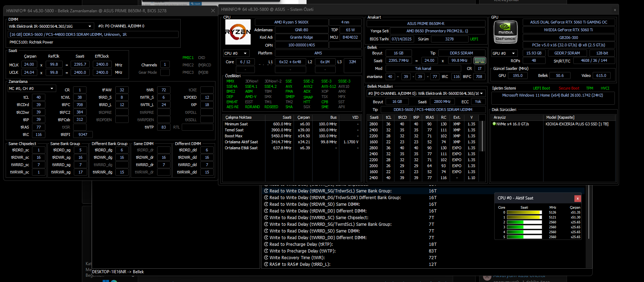Click clock icon of tRDWR_SG Same Bank Group row
Screen dimensions: 644x282
[266, 191]
